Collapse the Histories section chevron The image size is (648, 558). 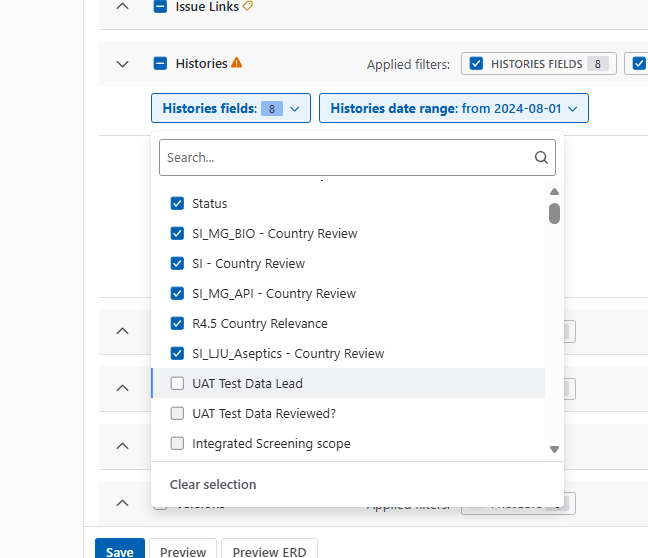point(122,64)
